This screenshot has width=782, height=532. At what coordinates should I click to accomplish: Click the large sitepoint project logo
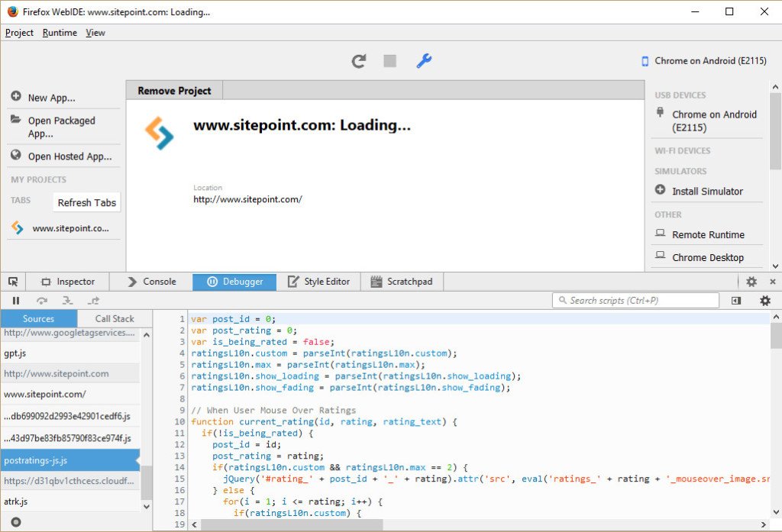(160, 133)
